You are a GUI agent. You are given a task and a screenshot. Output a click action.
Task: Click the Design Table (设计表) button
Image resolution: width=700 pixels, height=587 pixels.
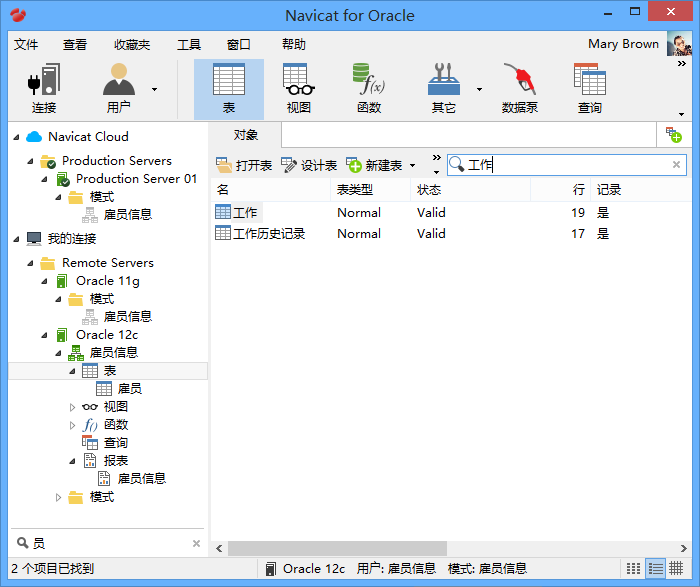click(309, 165)
